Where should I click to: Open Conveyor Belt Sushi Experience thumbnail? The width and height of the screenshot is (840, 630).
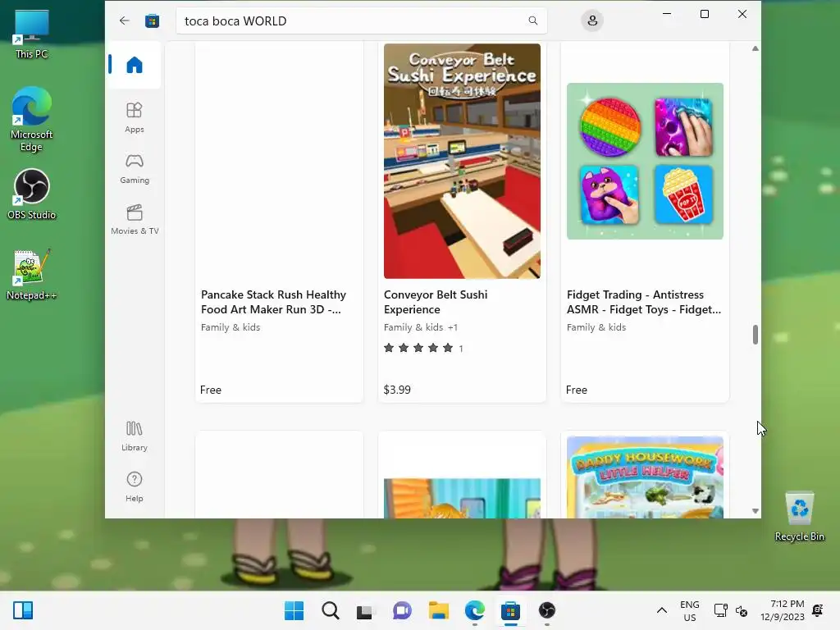pos(462,162)
